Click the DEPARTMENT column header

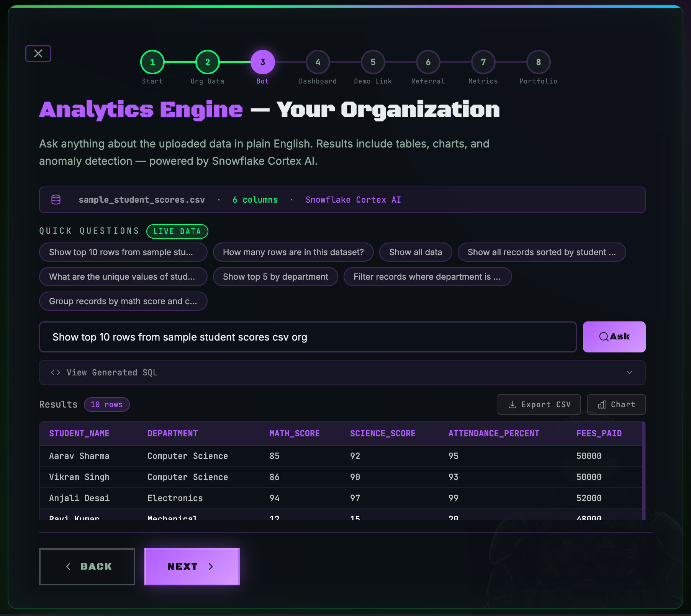(173, 433)
